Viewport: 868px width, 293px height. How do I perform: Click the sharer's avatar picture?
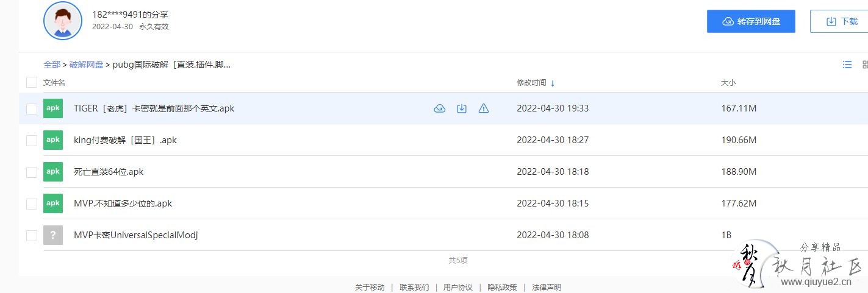click(x=63, y=21)
